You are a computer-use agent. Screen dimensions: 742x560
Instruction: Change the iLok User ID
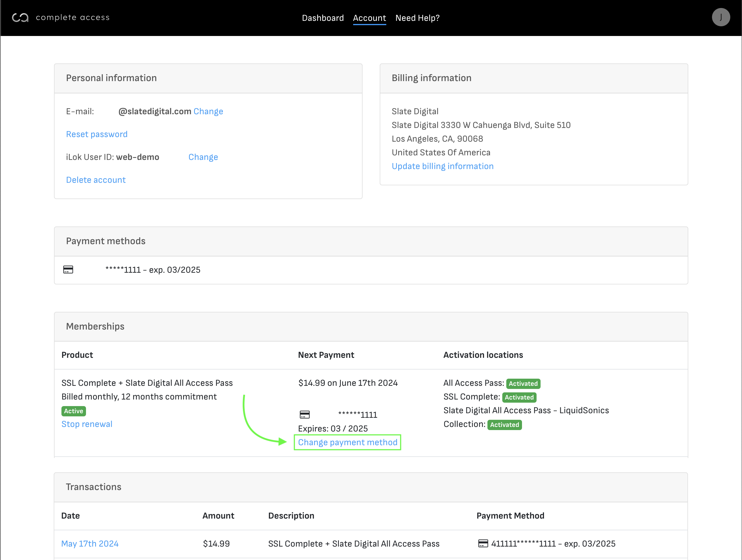pyautogui.click(x=203, y=157)
